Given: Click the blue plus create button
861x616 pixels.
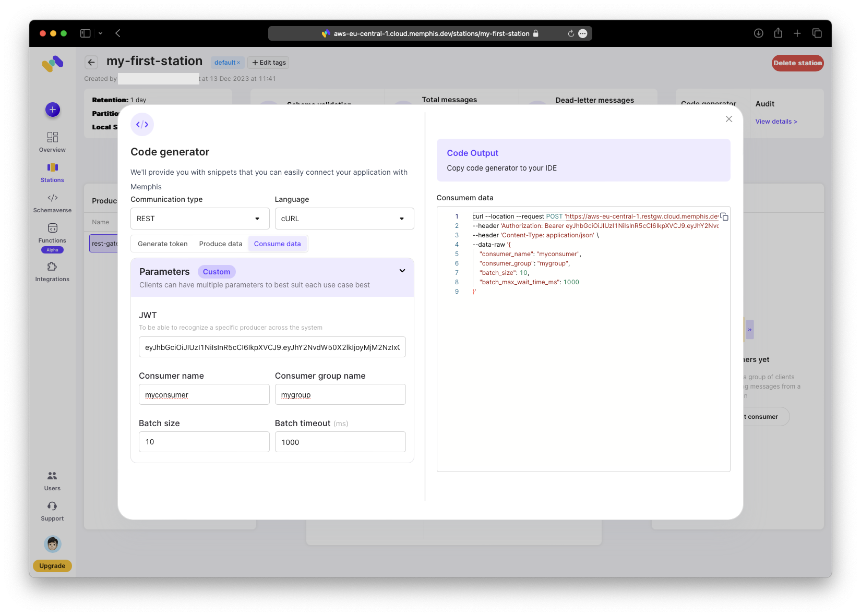Looking at the screenshot, I should pos(53,110).
